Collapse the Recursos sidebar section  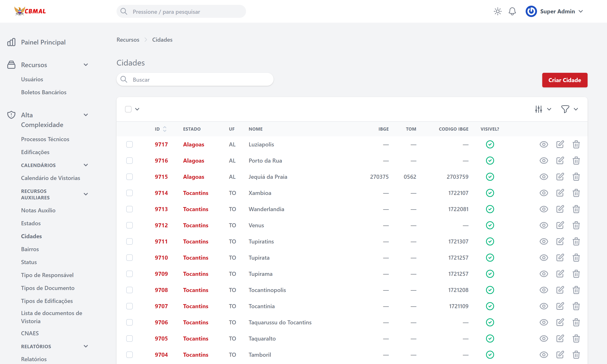point(86,65)
